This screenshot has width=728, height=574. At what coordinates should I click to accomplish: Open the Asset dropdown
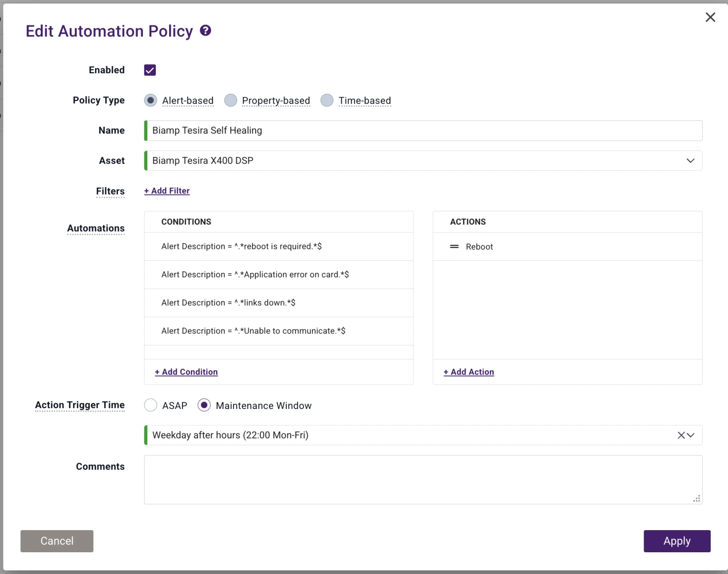(423, 161)
